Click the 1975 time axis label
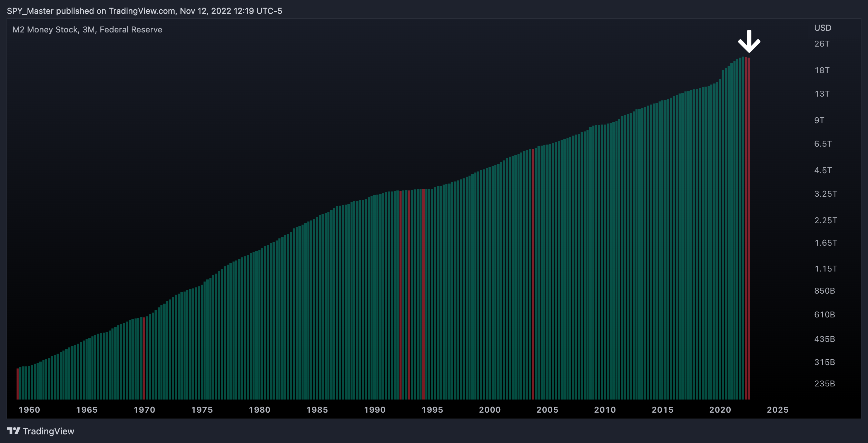The height and width of the screenshot is (443, 868). click(202, 410)
